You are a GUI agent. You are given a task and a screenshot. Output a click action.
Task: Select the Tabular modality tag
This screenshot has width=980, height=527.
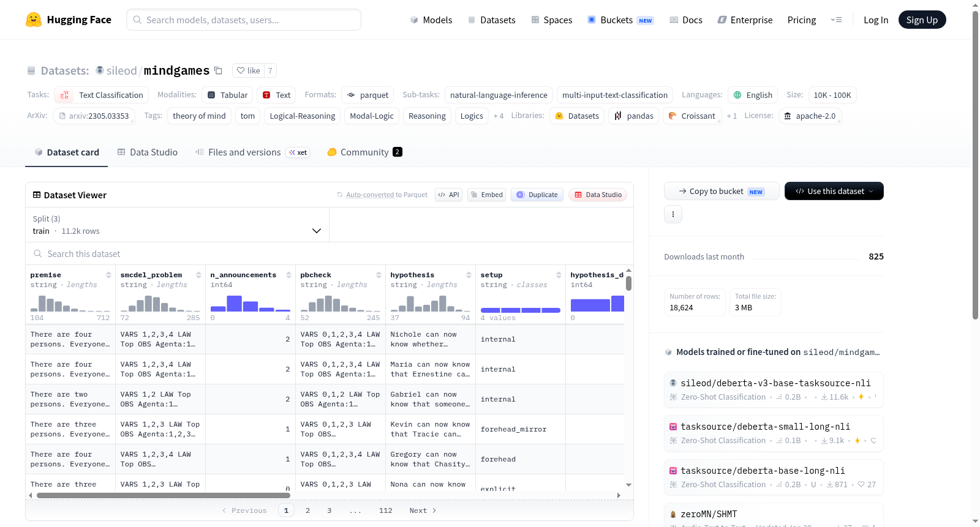[227, 95]
